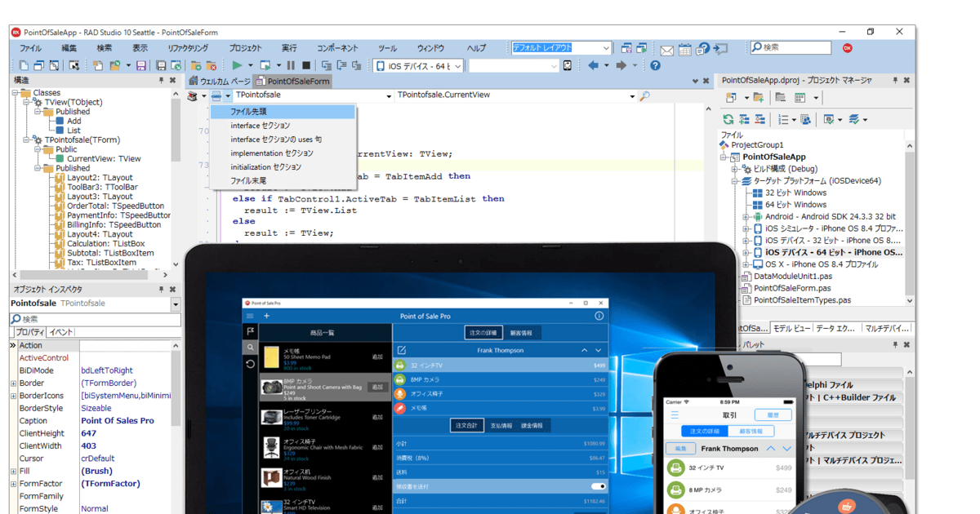Open the デフォルト レイアウト layout dropdown
The image size is (980, 514).
click(605, 48)
